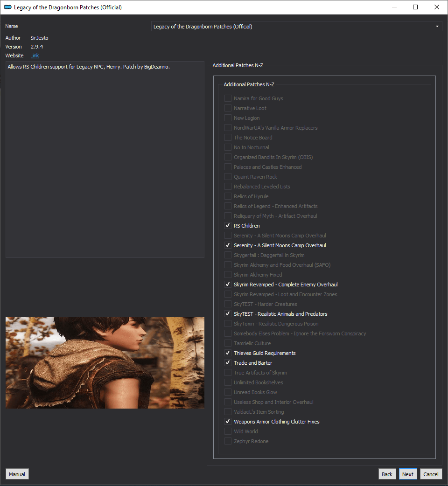Image resolution: width=448 pixels, height=486 pixels.
Task: Tick Skygerfall : Daggerfall in Skyrim checkbox
Action: [228, 255]
